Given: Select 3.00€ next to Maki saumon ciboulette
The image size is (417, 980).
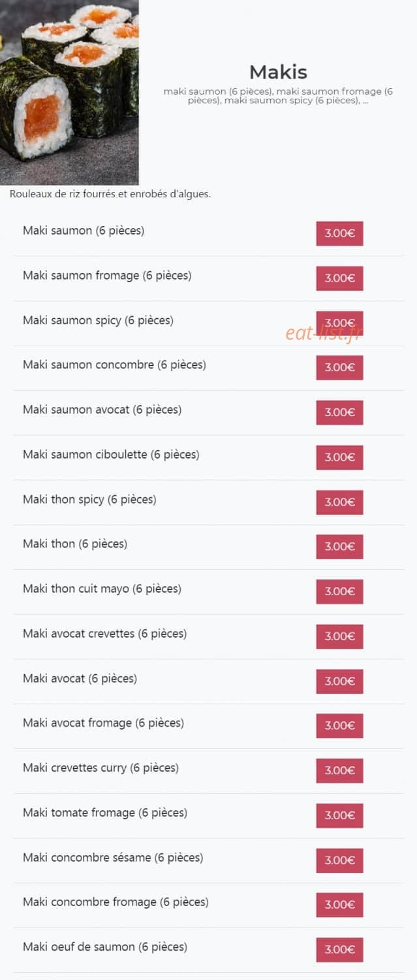Looking at the screenshot, I should (x=339, y=457).
